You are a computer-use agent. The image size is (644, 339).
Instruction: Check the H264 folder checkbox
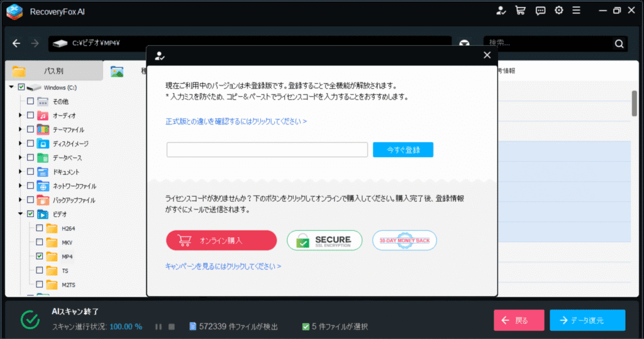pyautogui.click(x=40, y=228)
